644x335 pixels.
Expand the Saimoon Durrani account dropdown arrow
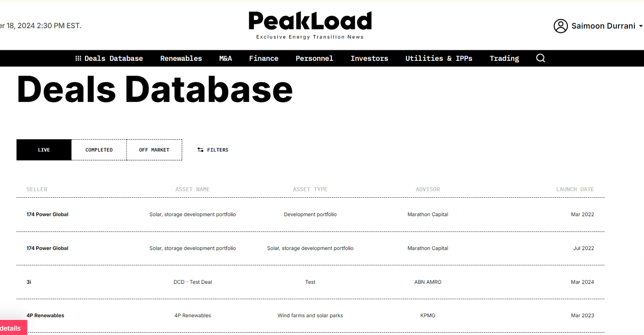point(640,26)
